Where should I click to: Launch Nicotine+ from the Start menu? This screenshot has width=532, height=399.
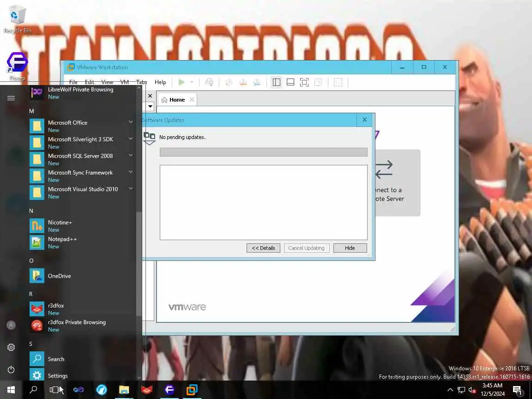(x=81, y=226)
